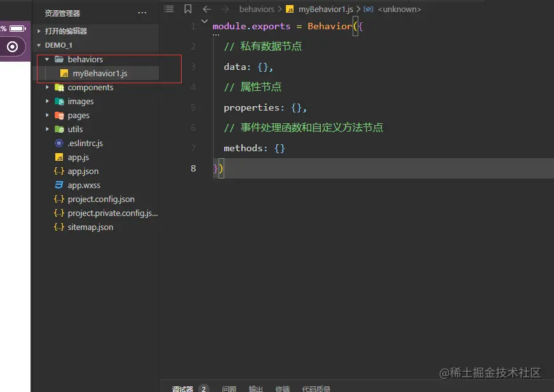554x392 pixels.
Task: Click the 'data: {},' code line
Action: [x=248, y=67]
